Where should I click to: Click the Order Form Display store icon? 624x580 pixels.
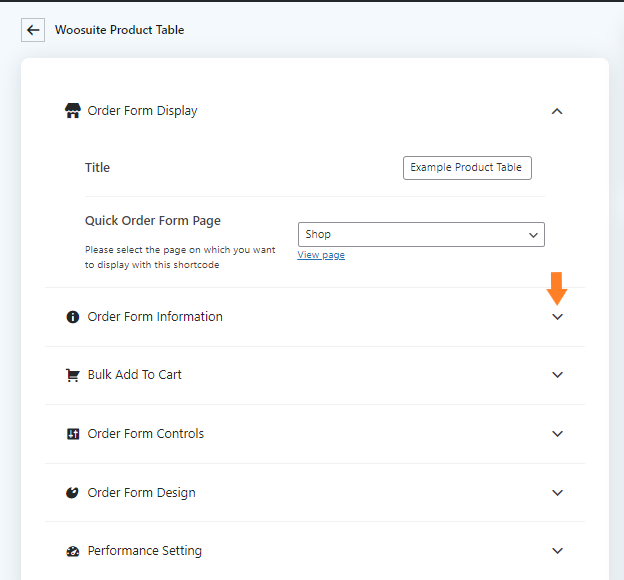72,111
